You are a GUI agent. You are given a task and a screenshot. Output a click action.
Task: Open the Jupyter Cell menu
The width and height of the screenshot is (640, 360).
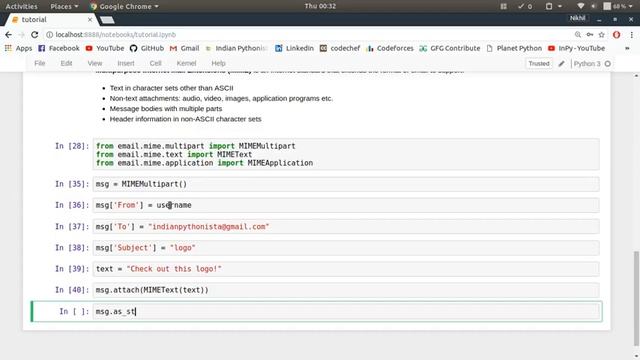156,63
